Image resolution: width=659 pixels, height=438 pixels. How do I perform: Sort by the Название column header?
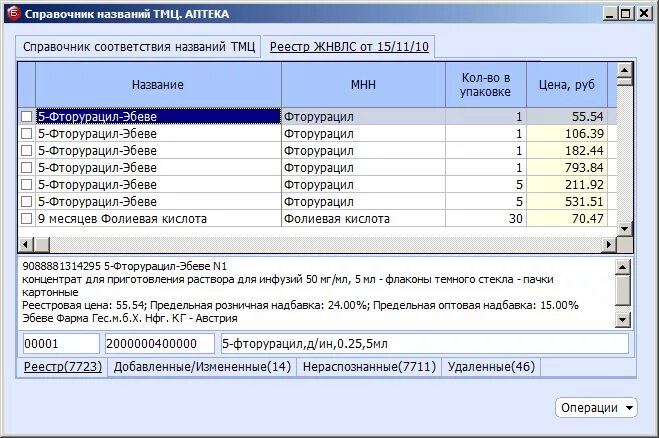click(x=158, y=84)
